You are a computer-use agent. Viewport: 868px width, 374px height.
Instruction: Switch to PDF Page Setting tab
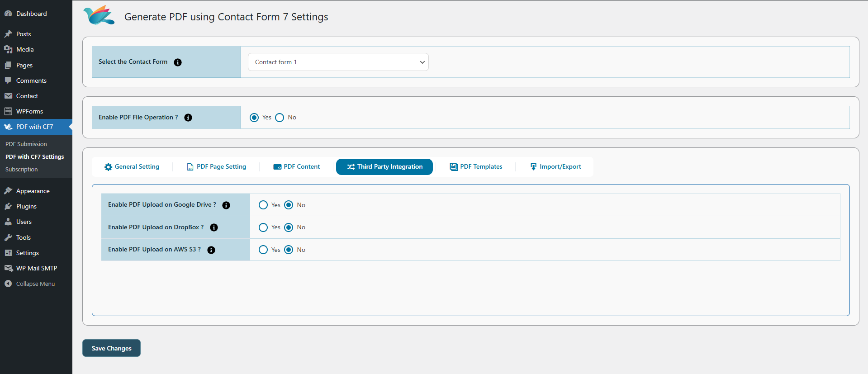point(217,167)
